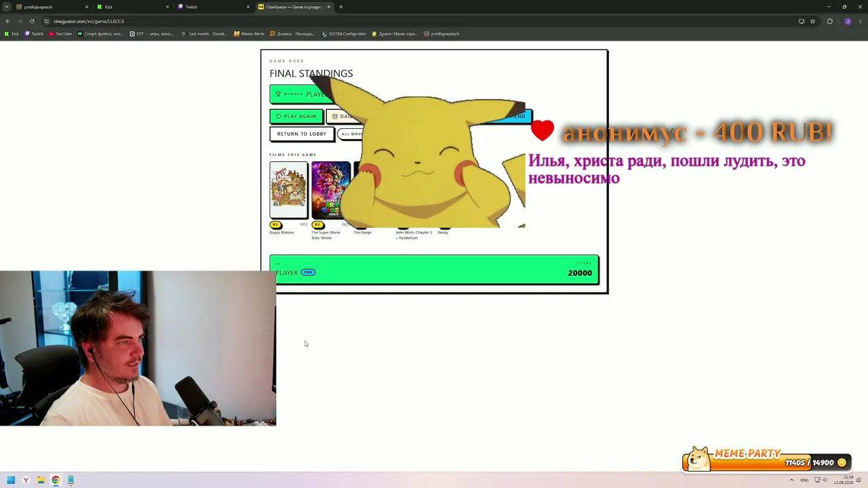Go forward in browser history
The width and height of the screenshot is (868, 488).
pyautogui.click(x=20, y=21)
